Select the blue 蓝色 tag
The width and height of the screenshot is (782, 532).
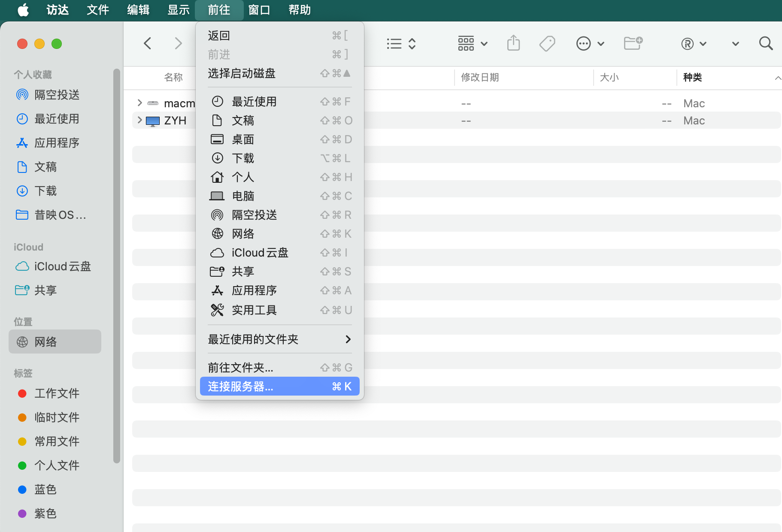[x=55, y=490]
